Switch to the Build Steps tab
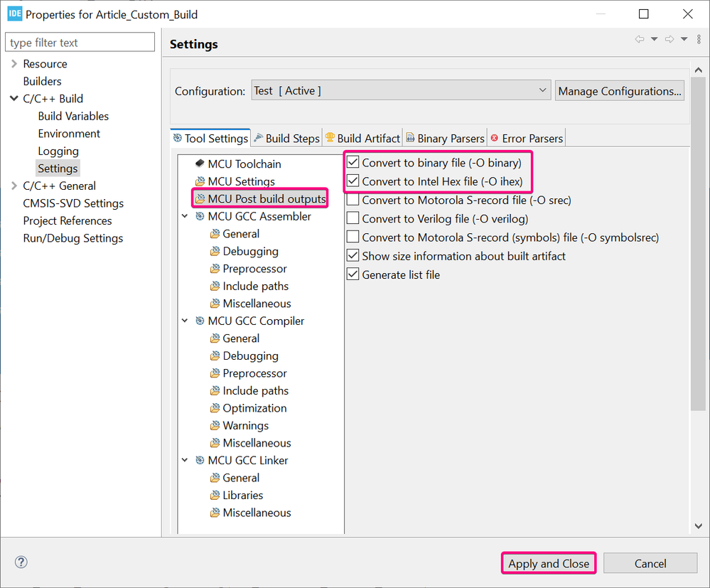The height and width of the screenshot is (588, 710). (x=286, y=139)
